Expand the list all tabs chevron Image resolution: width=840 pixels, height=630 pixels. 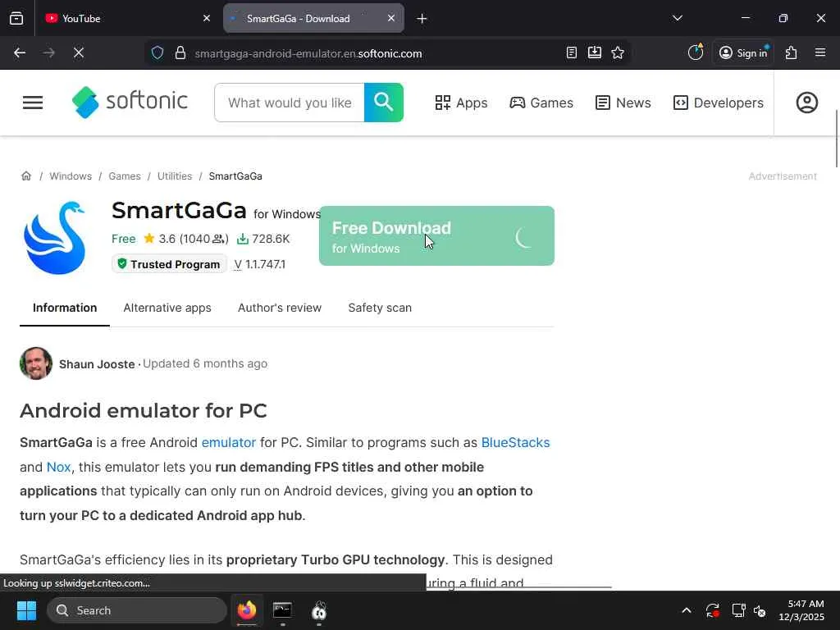677,18
